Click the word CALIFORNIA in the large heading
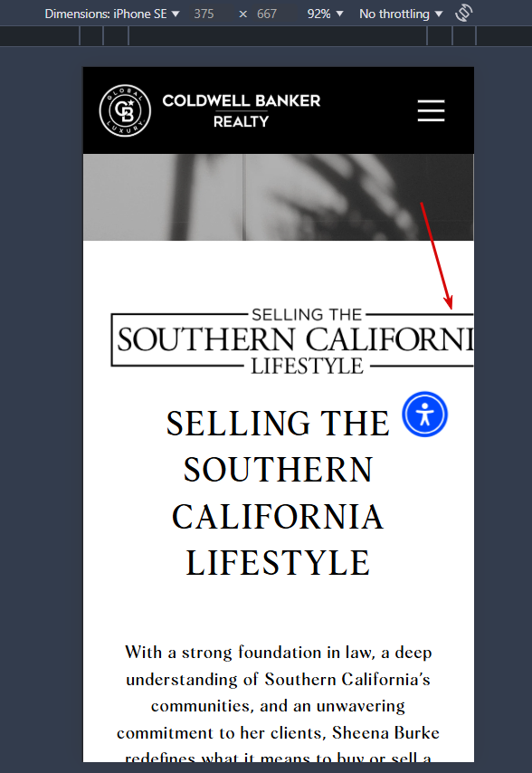The width and height of the screenshot is (532, 773). 278,517
